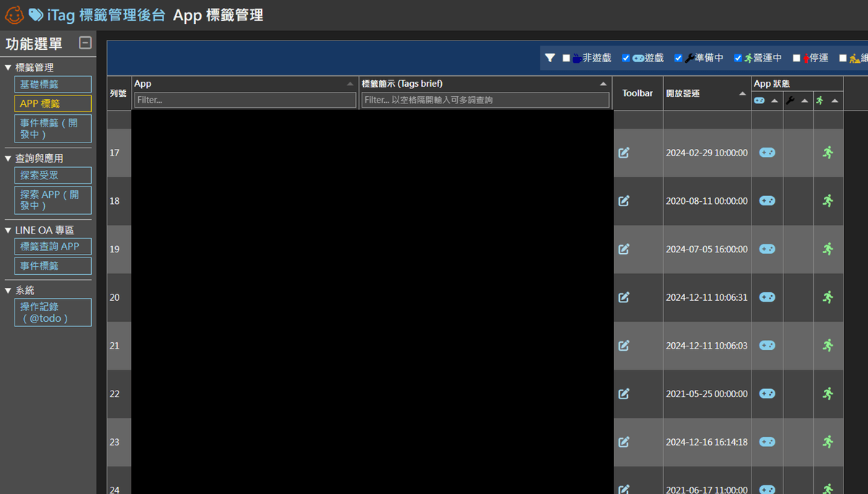Sort by 標籤簡示 (Tags brief) column arrow

[x=604, y=84]
